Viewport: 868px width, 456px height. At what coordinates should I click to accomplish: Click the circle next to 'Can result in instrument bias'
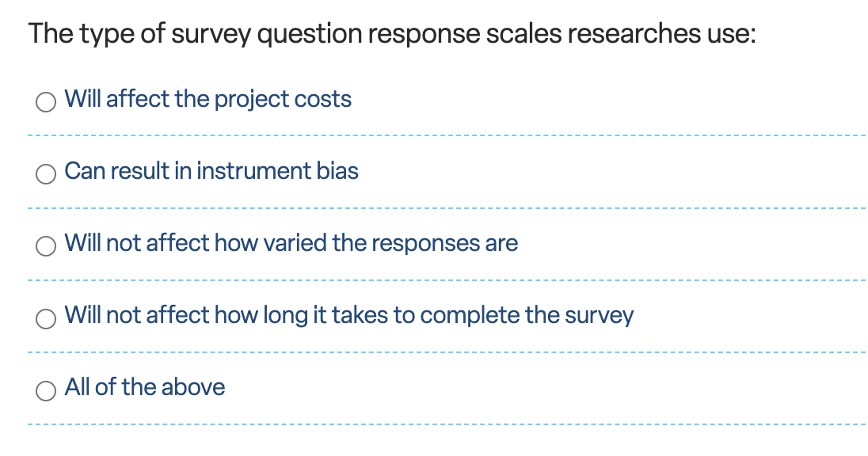(45, 173)
